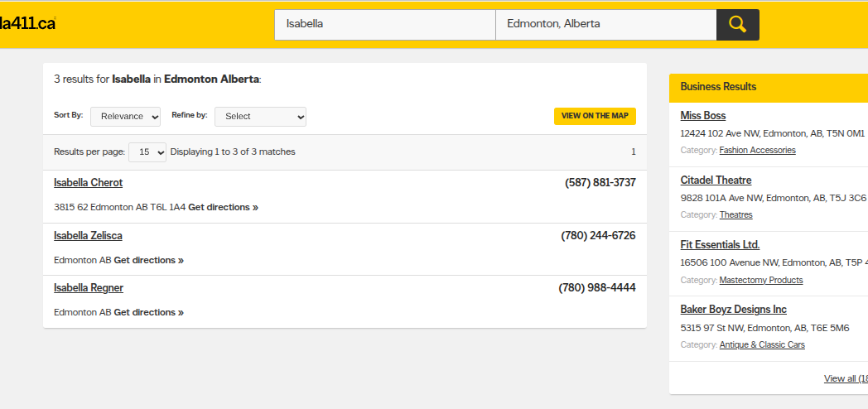
Task: Click the Business Results header
Action: (769, 87)
